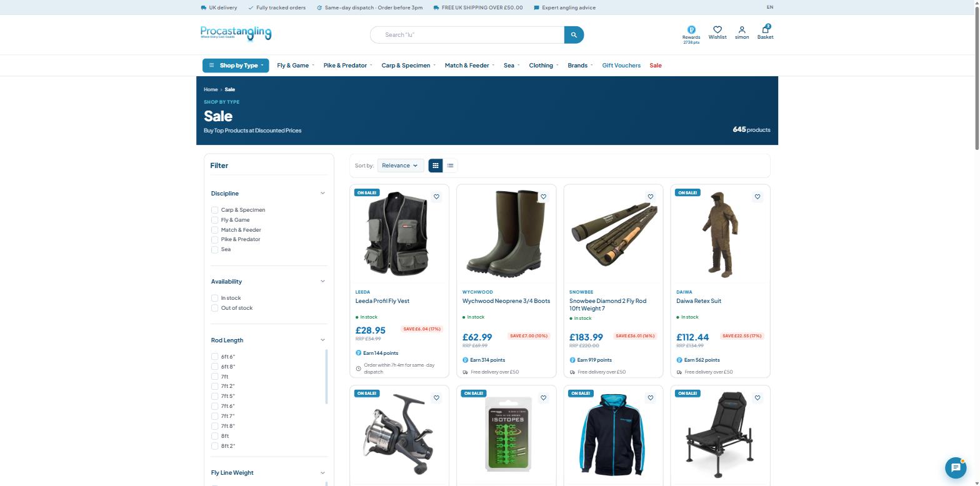Click the blue search magnifier button

point(574,35)
